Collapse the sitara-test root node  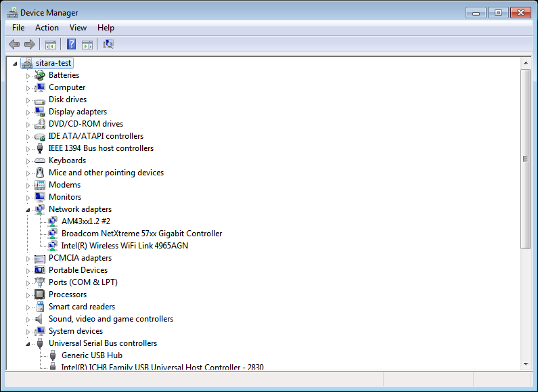pyautogui.click(x=15, y=64)
